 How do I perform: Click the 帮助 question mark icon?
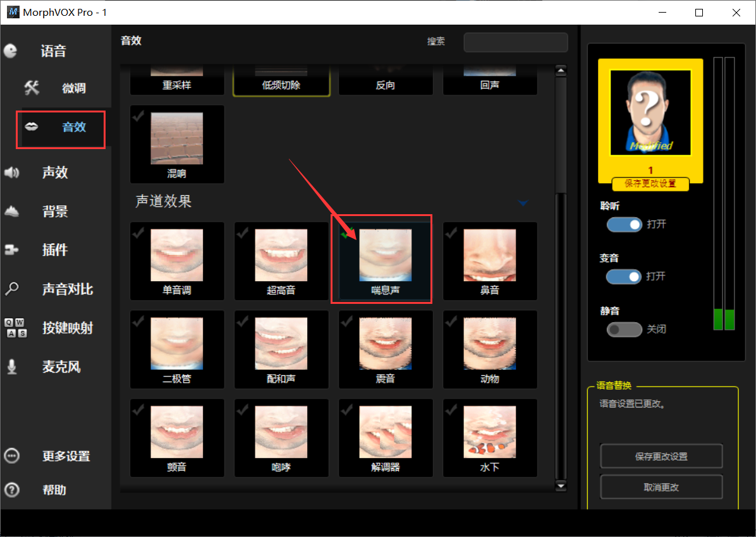[x=11, y=490]
